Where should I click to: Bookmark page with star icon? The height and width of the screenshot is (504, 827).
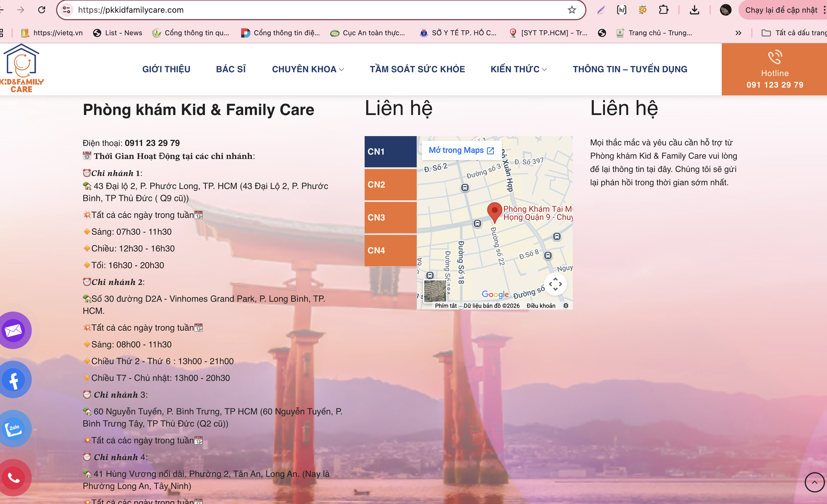(572, 10)
